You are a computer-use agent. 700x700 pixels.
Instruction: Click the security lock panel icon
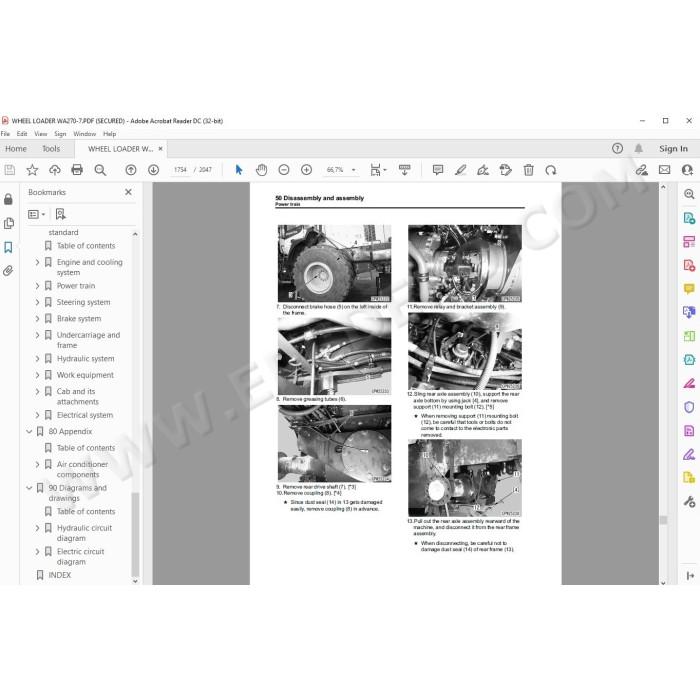8,199
